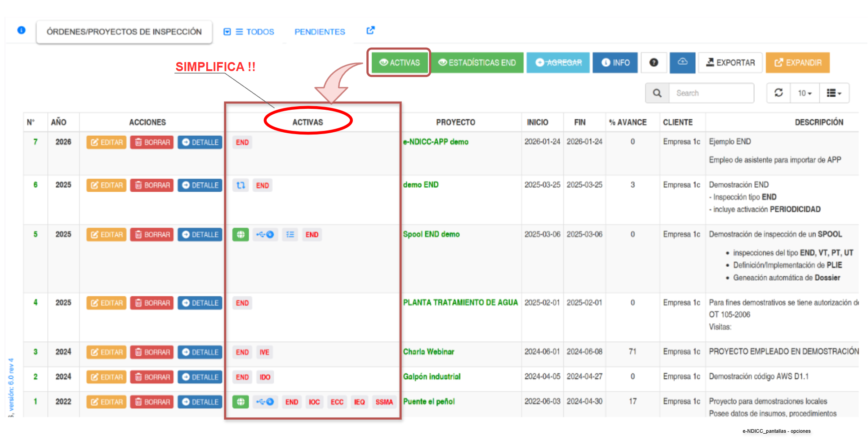Viewport: 868px width, 444px height.
Task: Click the Search input field
Action: click(x=711, y=93)
